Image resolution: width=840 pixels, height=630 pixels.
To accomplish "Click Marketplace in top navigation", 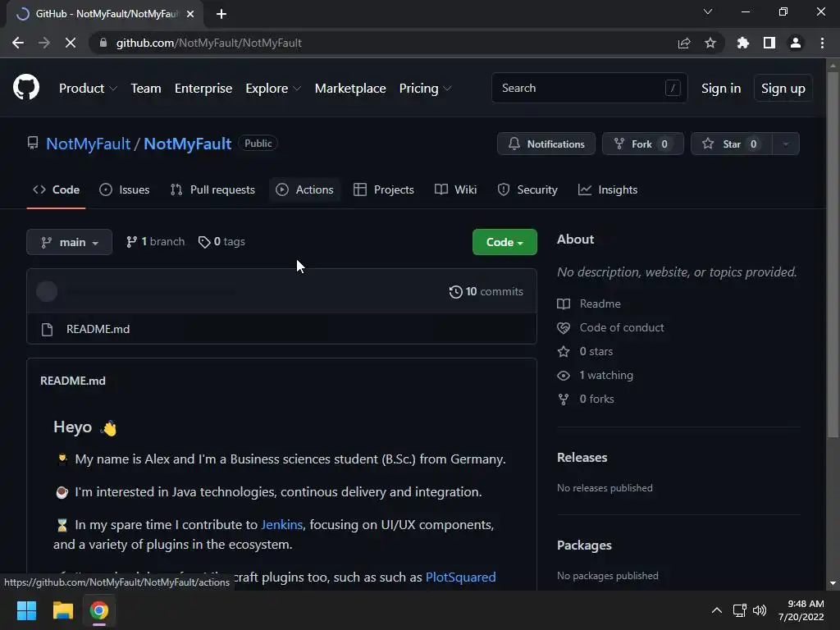I will coord(350,89).
